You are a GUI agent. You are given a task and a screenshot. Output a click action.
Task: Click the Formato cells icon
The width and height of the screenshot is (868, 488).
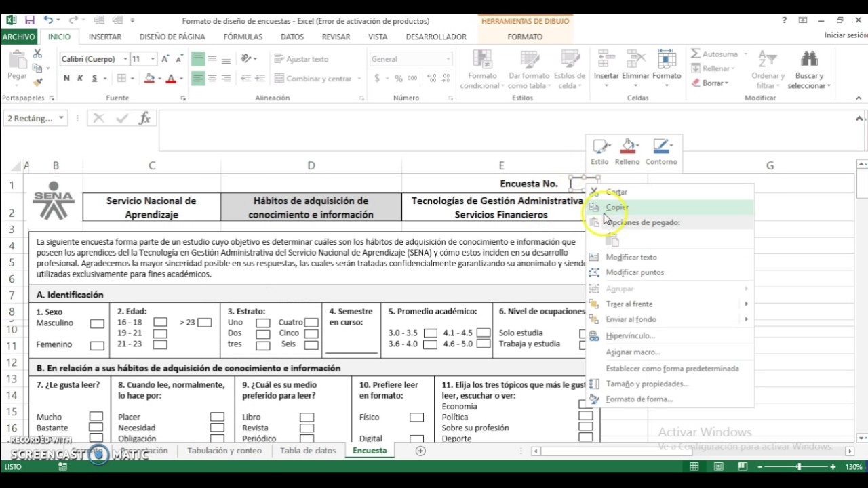pos(667,59)
